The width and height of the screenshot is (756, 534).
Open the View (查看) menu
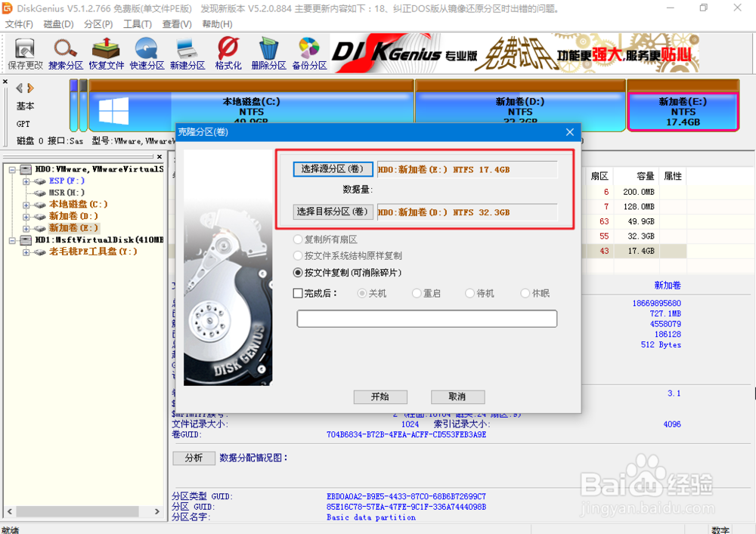[177, 24]
